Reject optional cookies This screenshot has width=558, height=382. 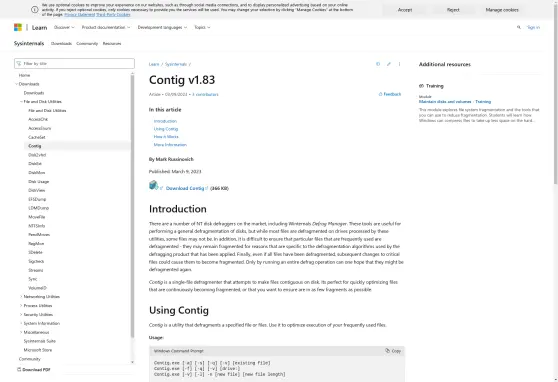click(453, 10)
